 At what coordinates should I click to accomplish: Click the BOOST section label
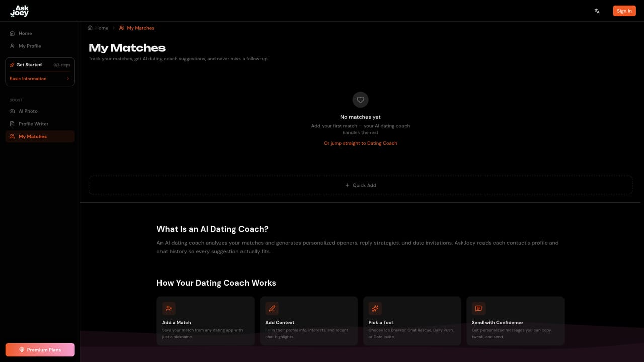pyautogui.click(x=16, y=100)
